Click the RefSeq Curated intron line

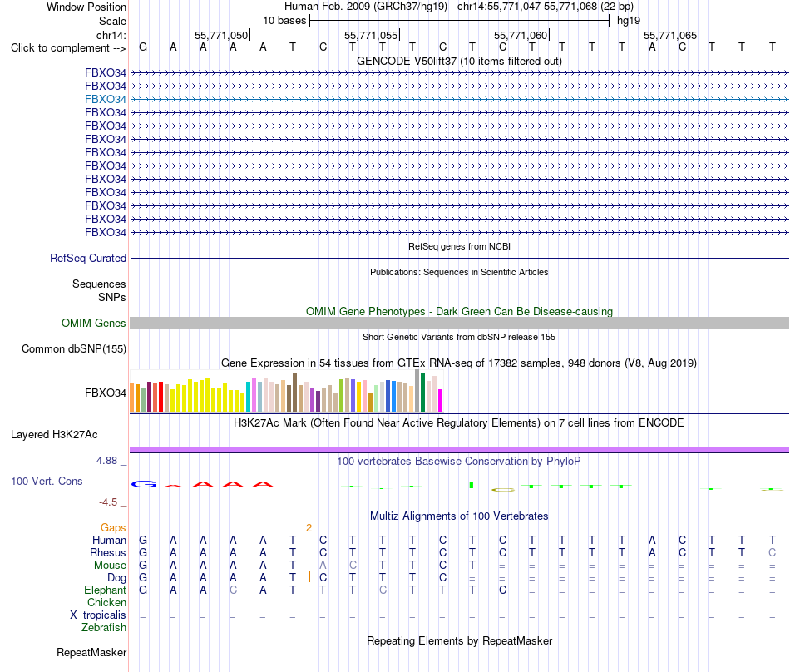(459, 259)
